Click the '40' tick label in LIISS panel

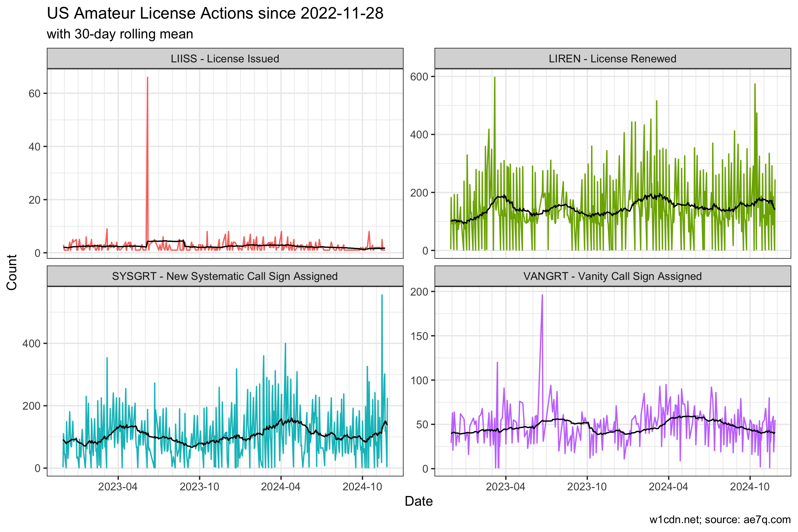tap(35, 147)
